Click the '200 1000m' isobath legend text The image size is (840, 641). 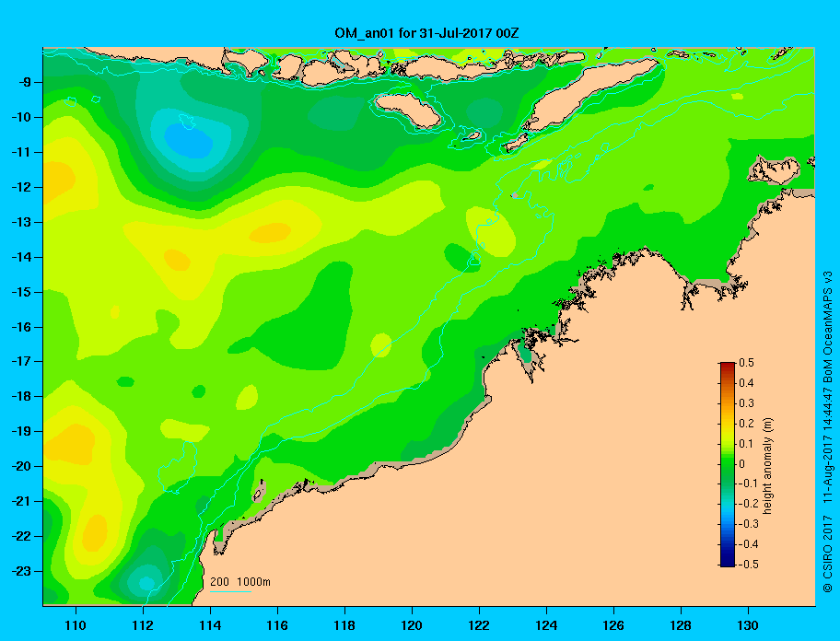[240, 582]
